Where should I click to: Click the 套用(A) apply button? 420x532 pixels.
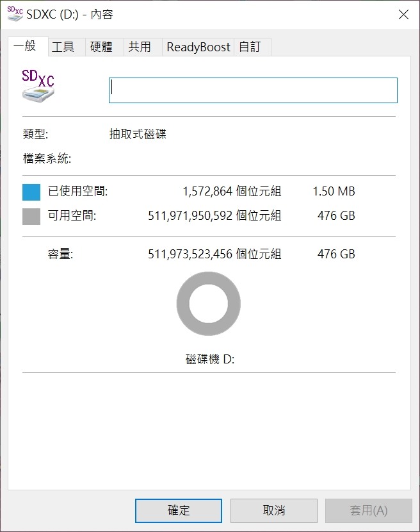[x=369, y=510]
